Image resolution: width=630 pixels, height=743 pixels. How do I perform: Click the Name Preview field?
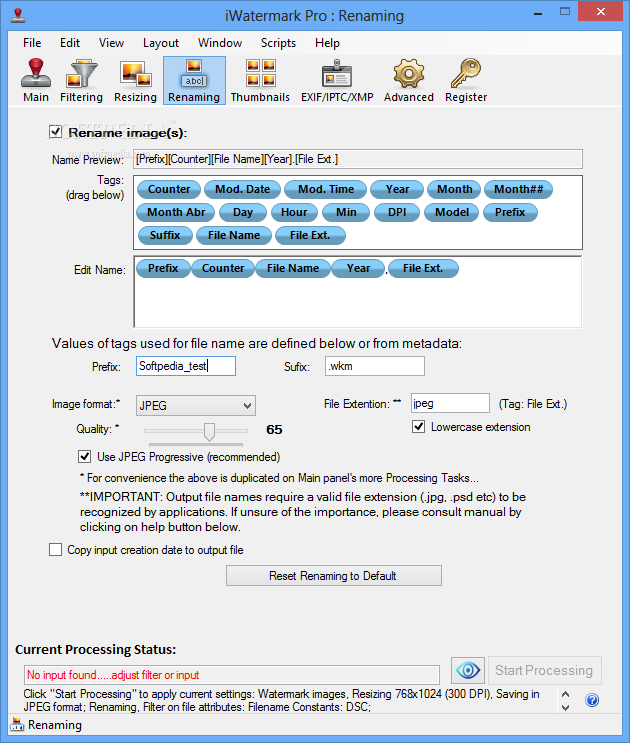click(358, 159)
